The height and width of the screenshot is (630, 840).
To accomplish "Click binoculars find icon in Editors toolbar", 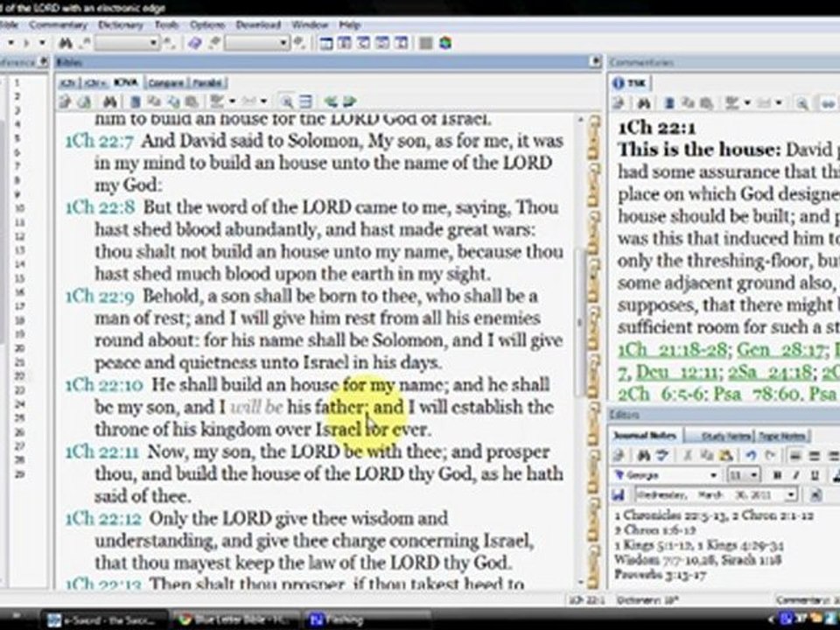I will (x=645, y=456).
